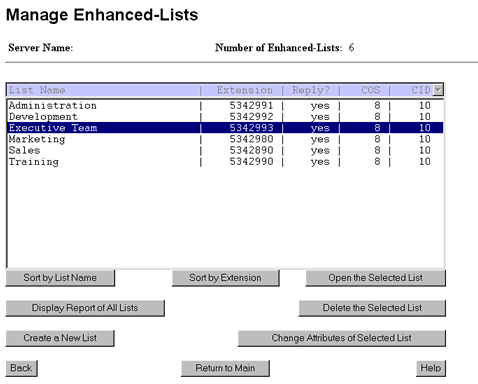The width and height of the screenshot is (478, 384).
Task: Select the Training list row
Action: (x=225, y=162)
